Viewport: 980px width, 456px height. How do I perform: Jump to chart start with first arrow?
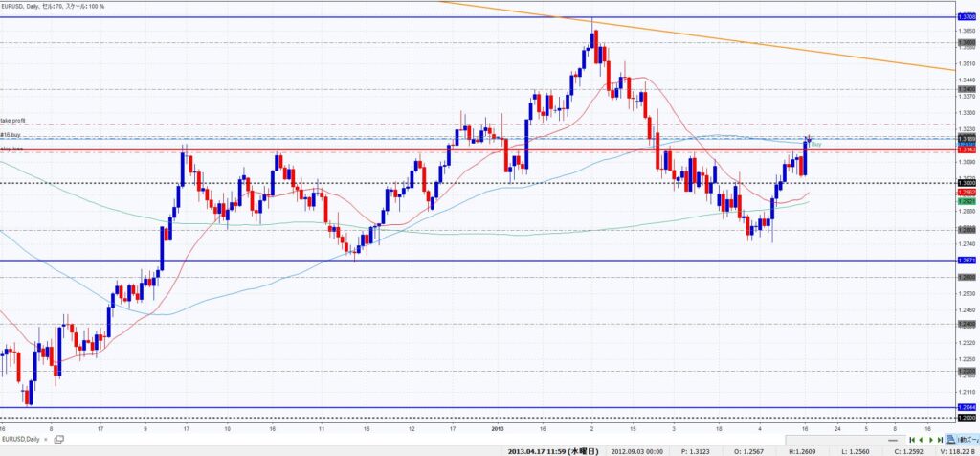click(x=913, y=439)
